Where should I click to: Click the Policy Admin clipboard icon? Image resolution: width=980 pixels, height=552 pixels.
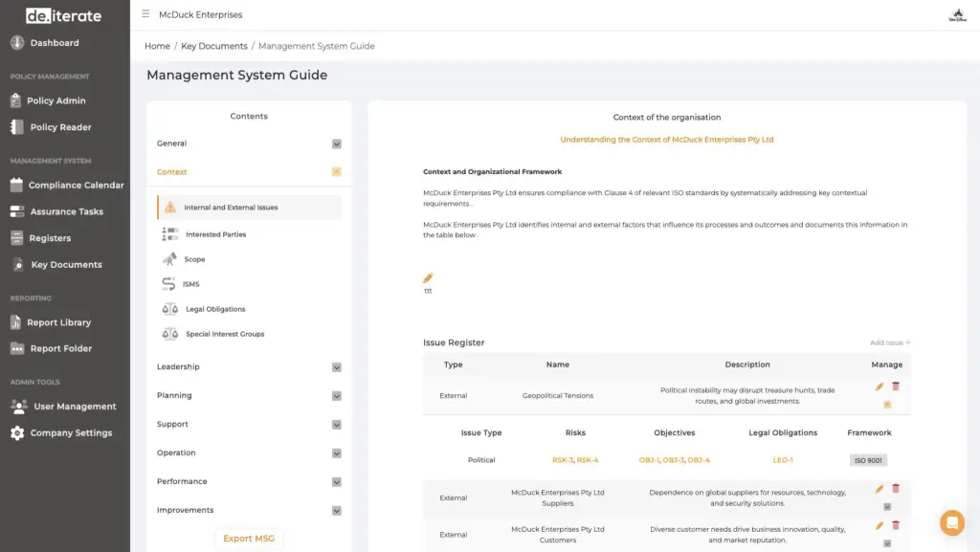[x=15, y=100]
